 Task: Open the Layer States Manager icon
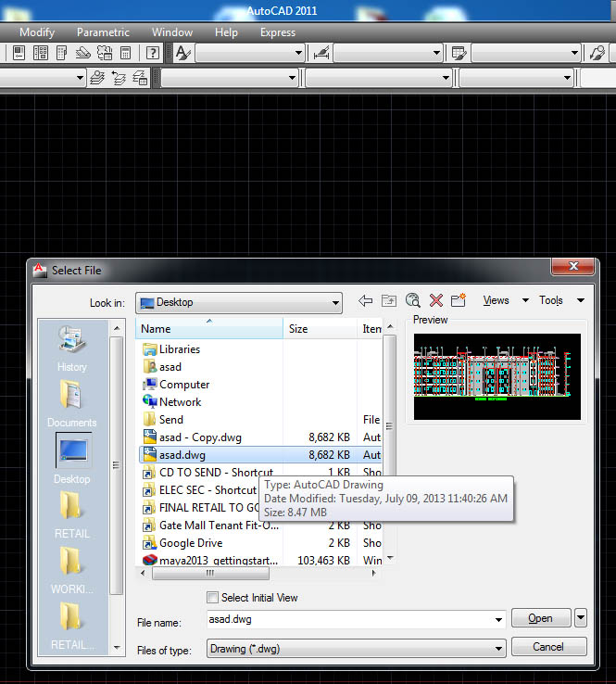[140, 78]
